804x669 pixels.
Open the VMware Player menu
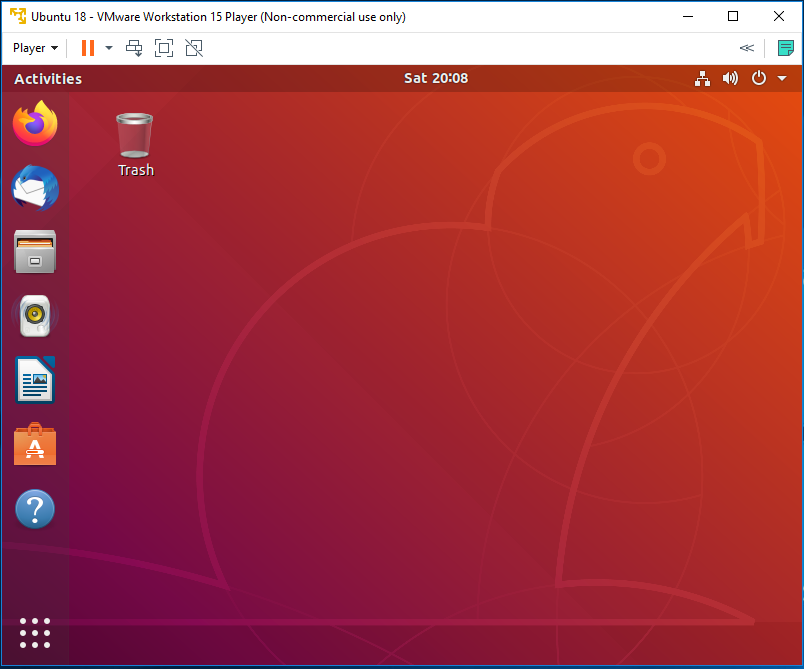click(35, 48)
